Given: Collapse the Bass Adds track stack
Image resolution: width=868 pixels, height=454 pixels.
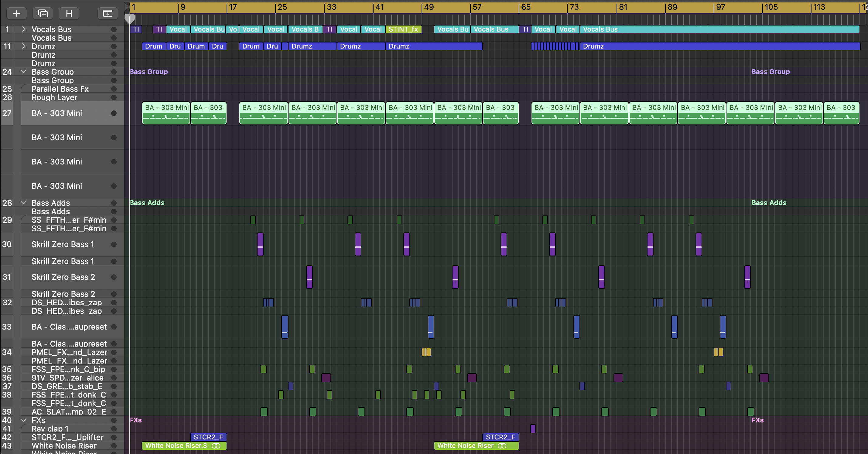Looking at the screenshot, I should tap(24, 203).
